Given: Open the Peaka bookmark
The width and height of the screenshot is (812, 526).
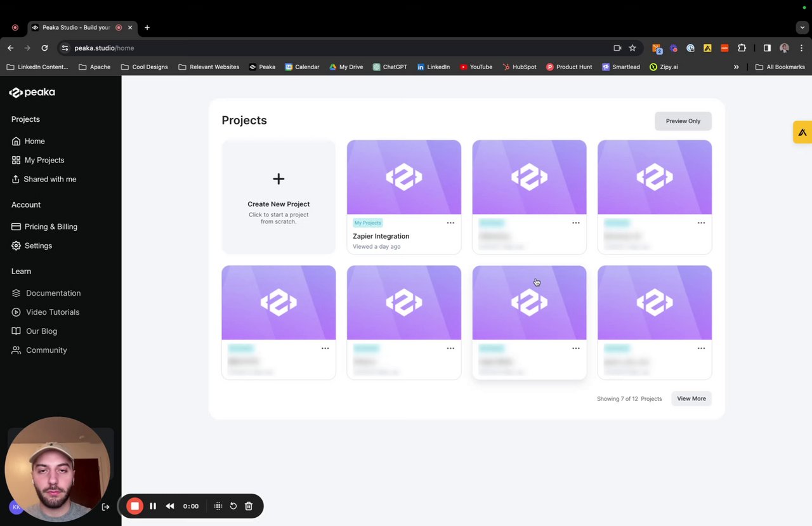Looking at the screenshot, I should [262, 67].
